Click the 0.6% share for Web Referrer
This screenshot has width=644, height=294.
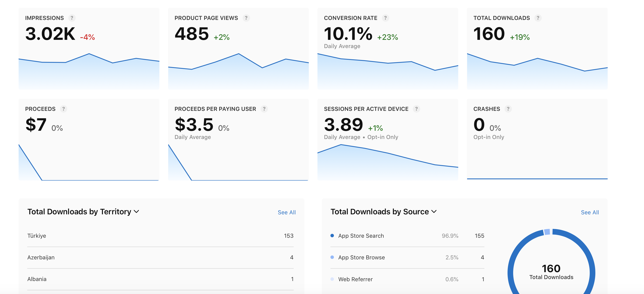coord(452,279)
